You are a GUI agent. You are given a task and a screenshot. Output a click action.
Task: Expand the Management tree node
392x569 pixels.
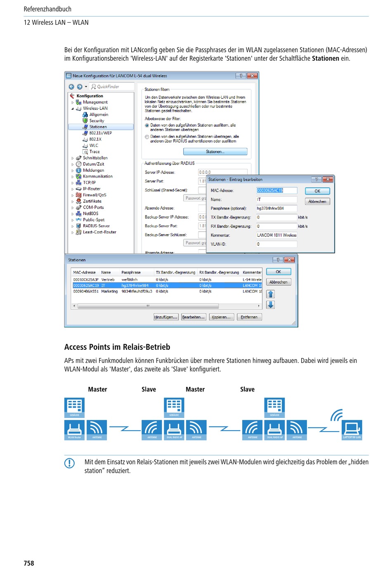point(73,102)
